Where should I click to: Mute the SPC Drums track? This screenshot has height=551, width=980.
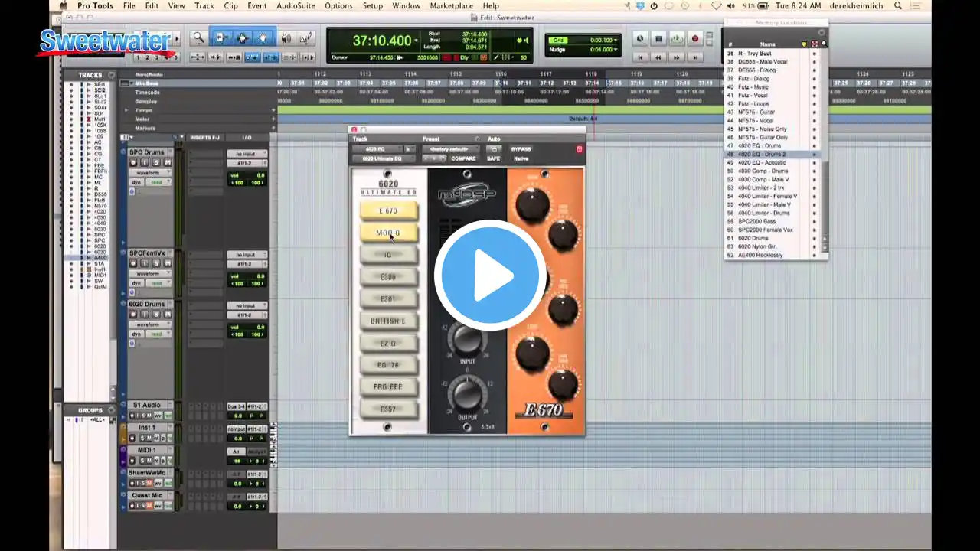(x=168, y=162)
